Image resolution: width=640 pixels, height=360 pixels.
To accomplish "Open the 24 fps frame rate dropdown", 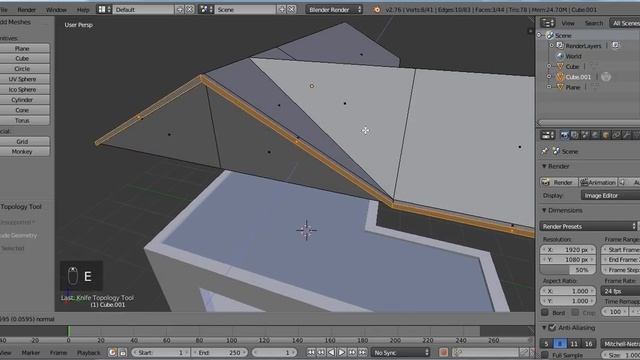I will [x=620, y=291].
